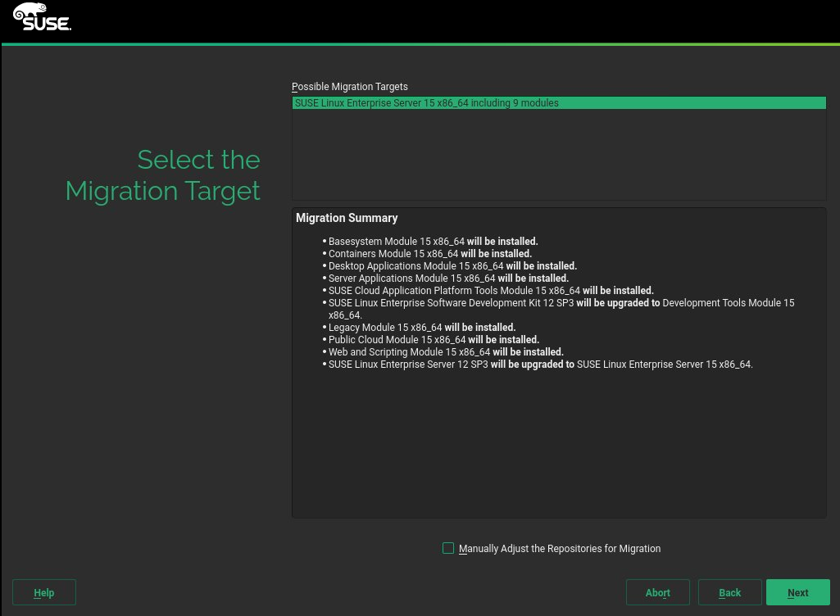Click the Enterprise Server 12 SP3 upgrade line
Viewport: 840px width, 616px height.
pos(540,365)
